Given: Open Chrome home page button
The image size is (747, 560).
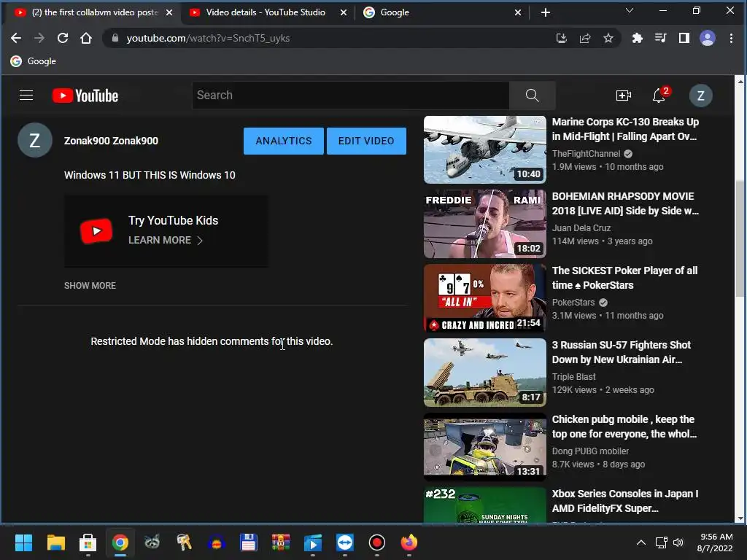Looking at the screenshot, I should pos(86,38).
